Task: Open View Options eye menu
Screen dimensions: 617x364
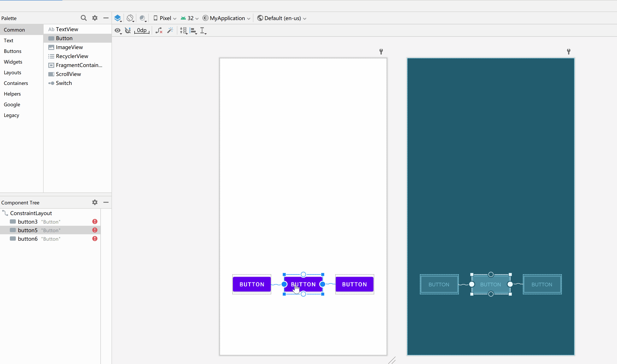Action: click(118, 31)
